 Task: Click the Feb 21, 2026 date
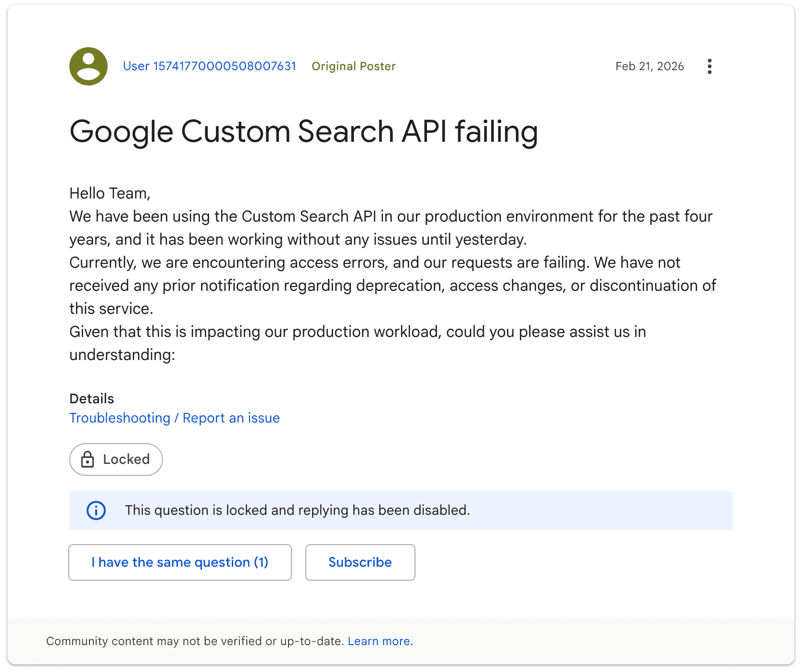650,66
